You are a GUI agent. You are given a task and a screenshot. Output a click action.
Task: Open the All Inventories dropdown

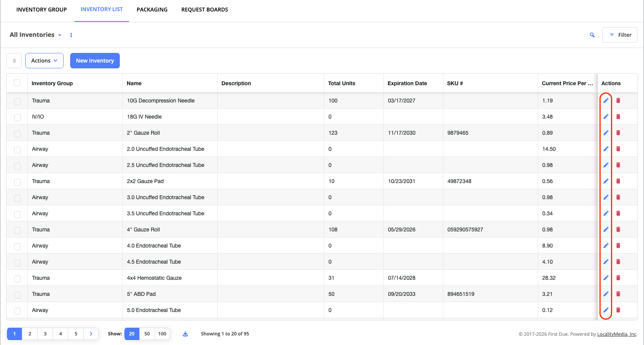tap(35, 35)
